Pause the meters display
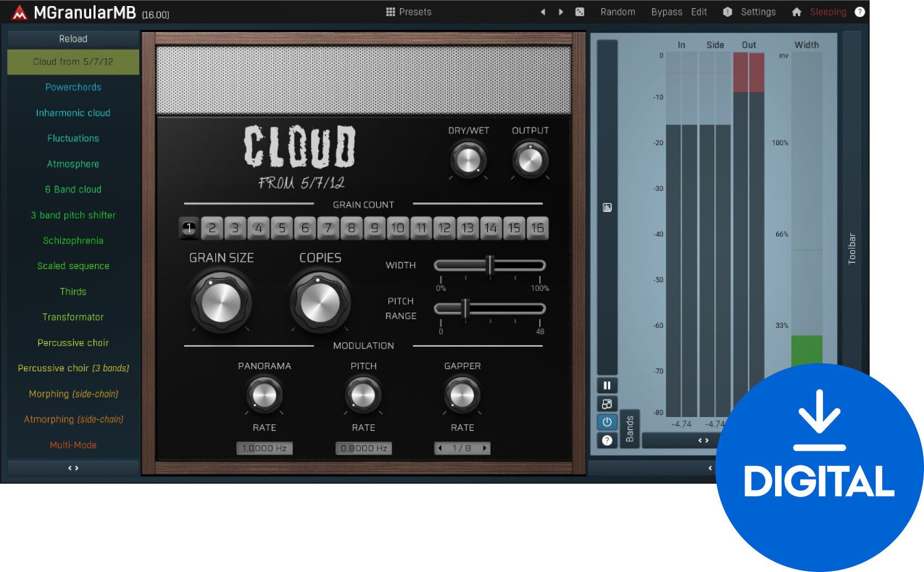Image resolution: width=924 pixels, height=572 pixels. tap(607, 386)
